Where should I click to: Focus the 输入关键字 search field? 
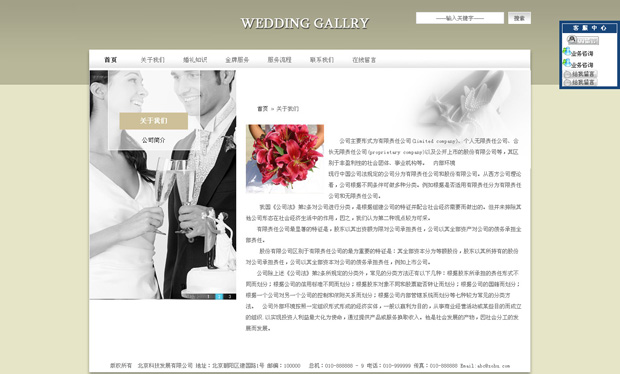click(x=460, y=18)
